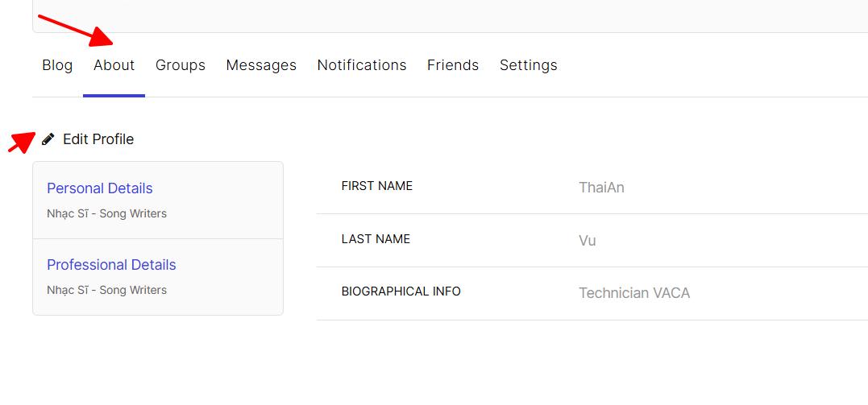This screenshot has width=868, height=405.
Task: Click the pencil icon beside Edit Profile
Action: [x=48, y=138]
